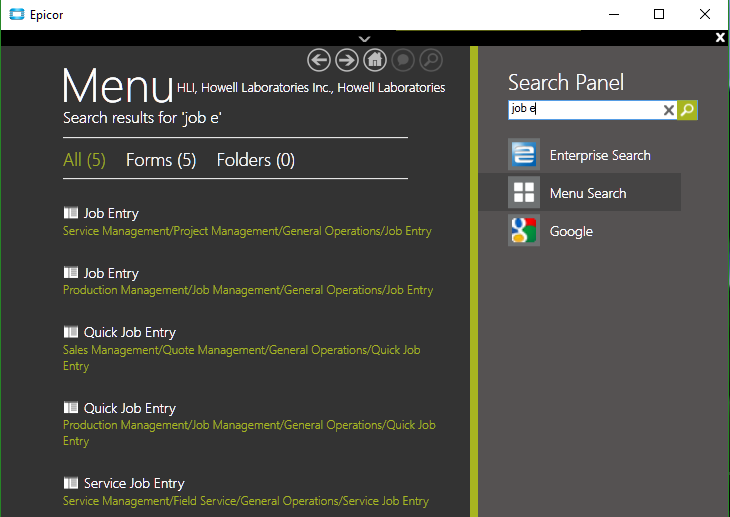730x517 pixels.
Task: Choose Menu Search option
Action: (588, 193)
